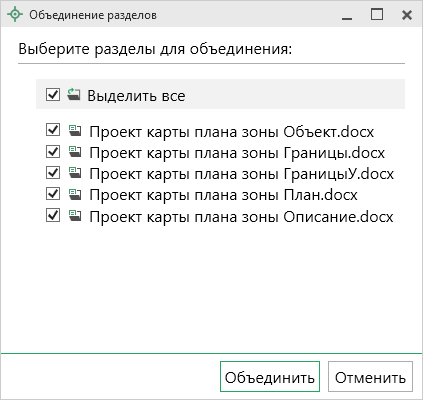Click the folder icon next to Выделить все

[74, 94]
